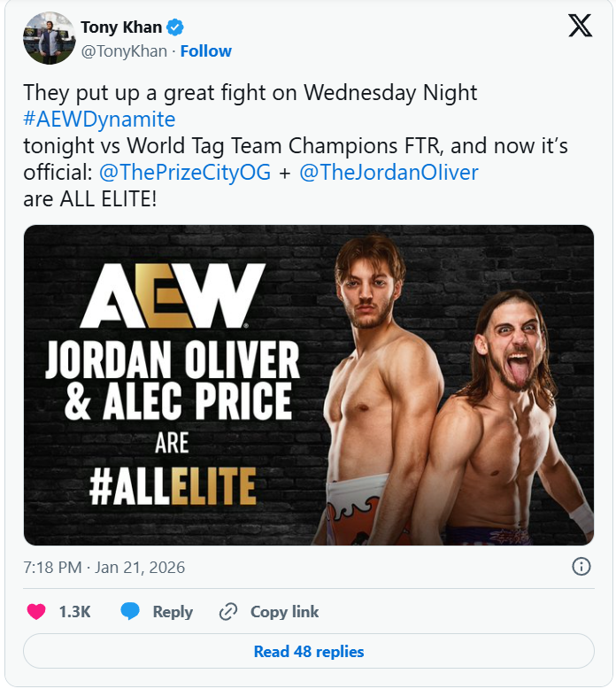Open Tony Khan's profile avatar
Image resolution: width=616 pixels, height=689 pixels.
pyautogui.click(x=49, y=38)
